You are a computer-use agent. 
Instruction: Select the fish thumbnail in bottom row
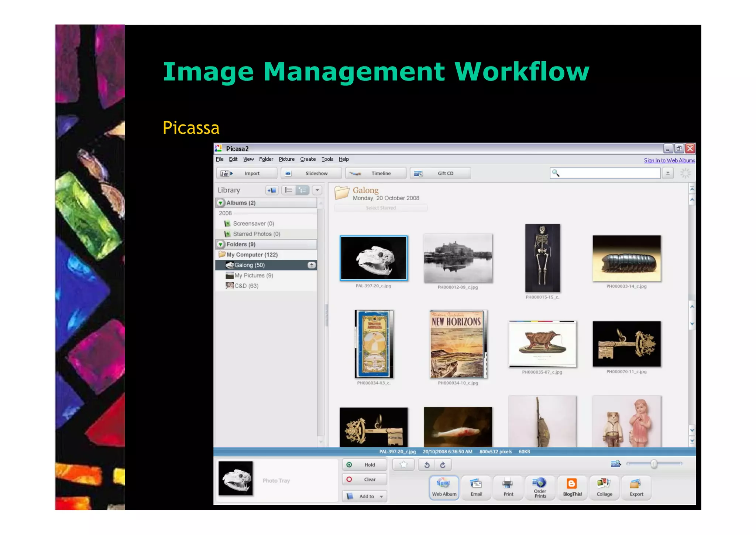(x=458, y=427)
